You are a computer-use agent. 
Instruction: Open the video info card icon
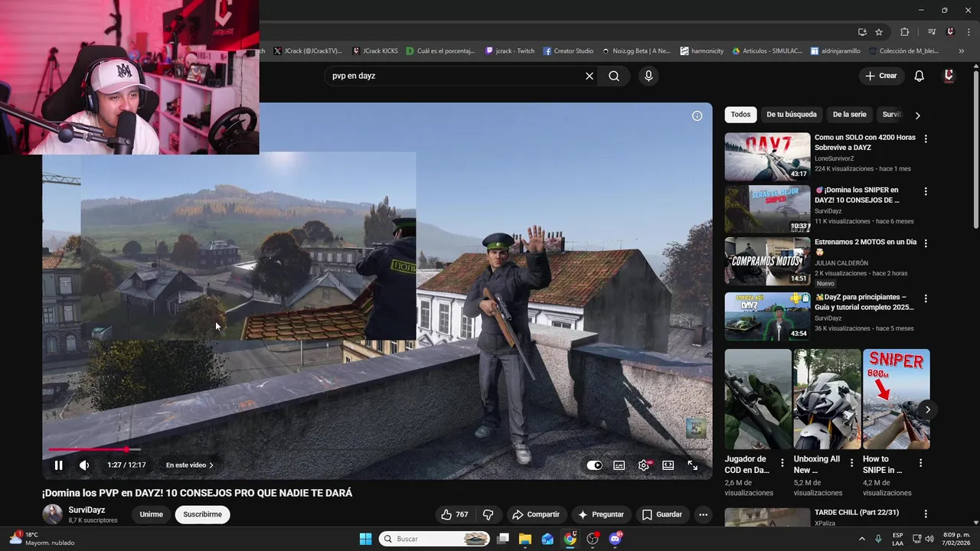click(697, 116)
